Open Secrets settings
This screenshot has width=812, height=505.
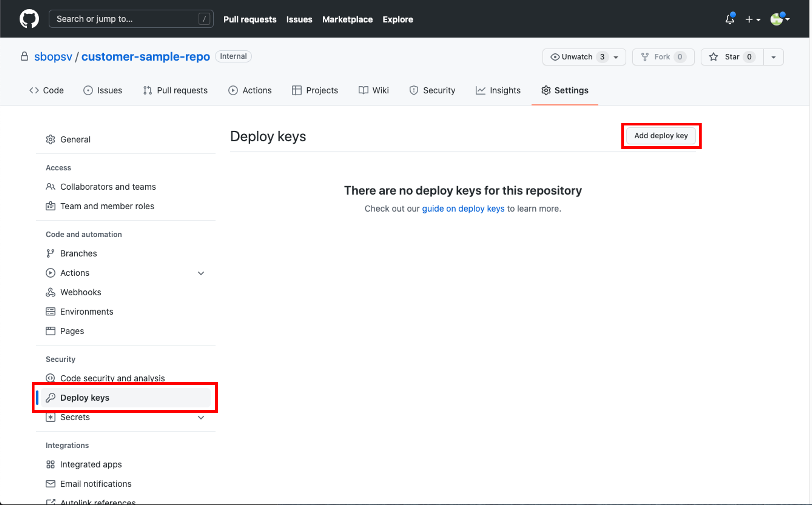[126, 417]
